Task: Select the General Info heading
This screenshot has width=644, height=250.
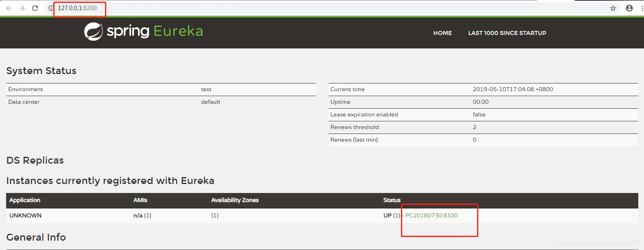Action: click(36, 237)
